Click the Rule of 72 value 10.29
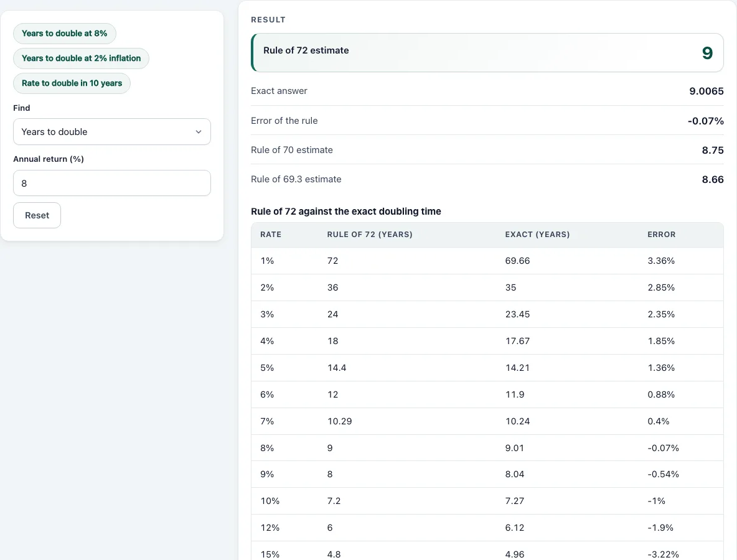737x560 pixels. [339, 421]
